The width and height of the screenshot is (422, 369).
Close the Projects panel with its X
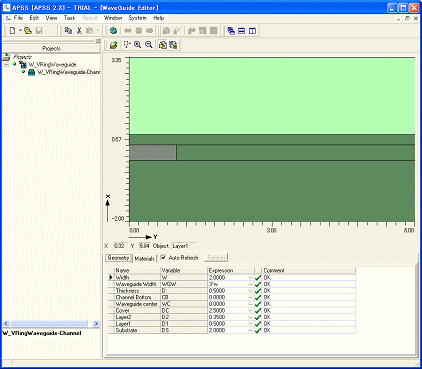[x=98, y=41]
